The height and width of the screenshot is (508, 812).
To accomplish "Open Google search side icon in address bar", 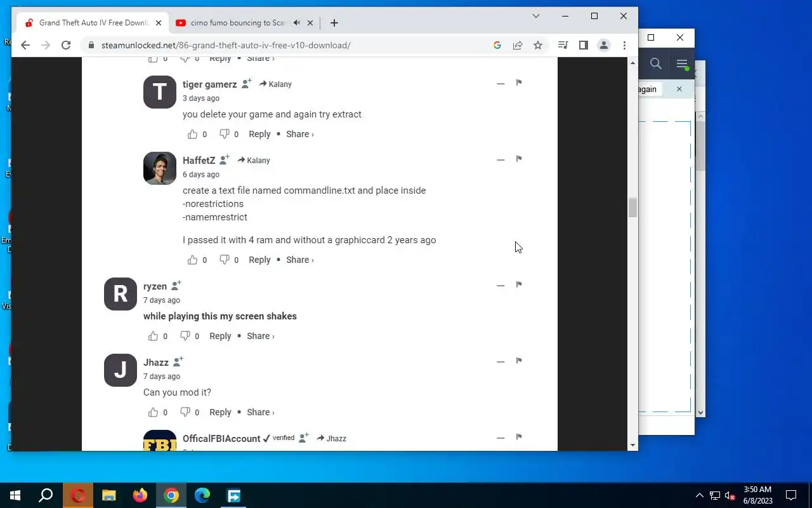I will (497, 45).
